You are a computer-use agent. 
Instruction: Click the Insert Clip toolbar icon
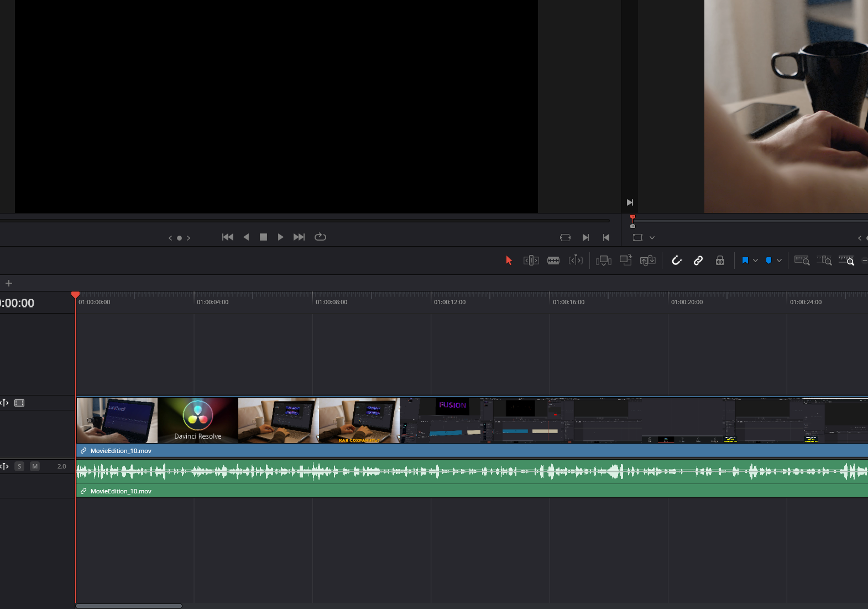point(603,261)
